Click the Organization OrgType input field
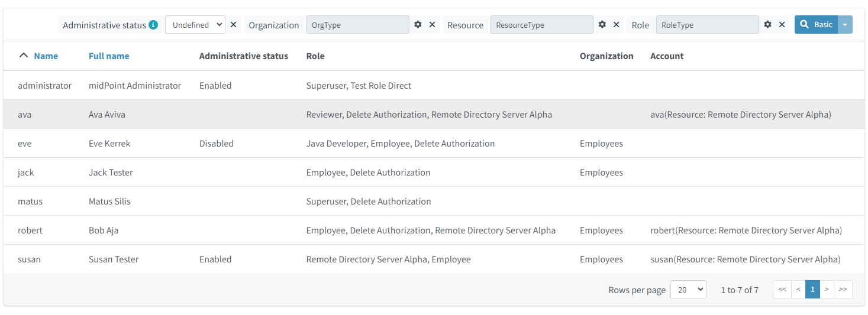 pos(357,25)
